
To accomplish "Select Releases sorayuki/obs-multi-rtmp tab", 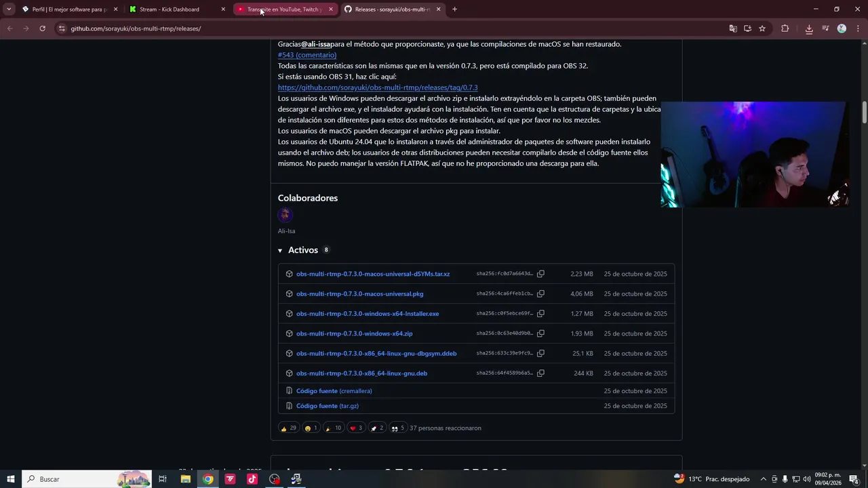I will point(392,9).
